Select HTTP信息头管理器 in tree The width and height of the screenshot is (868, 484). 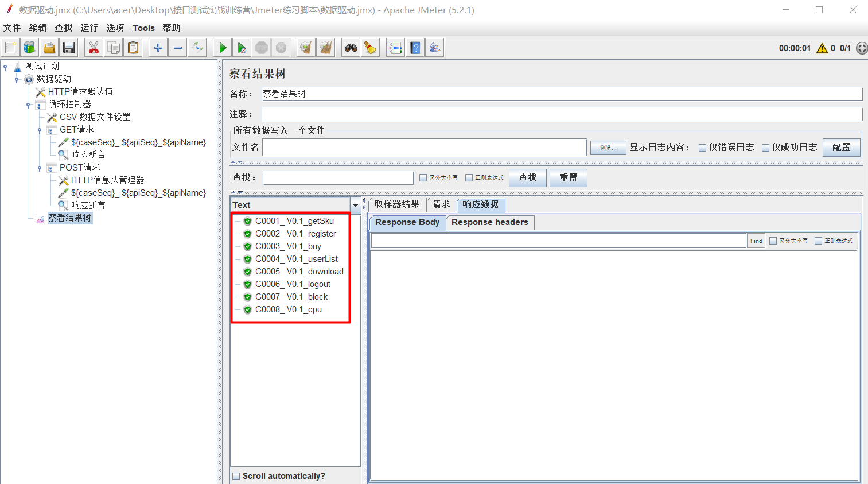[107, 180]
